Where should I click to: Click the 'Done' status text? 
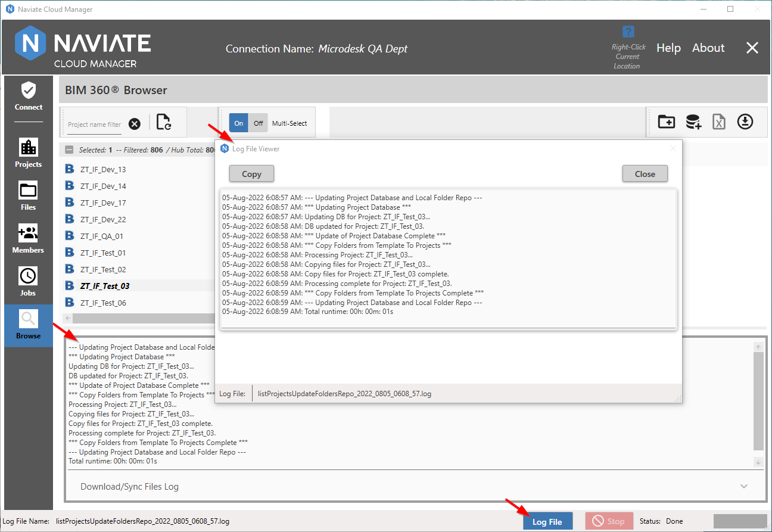click(x=675, y=521)
